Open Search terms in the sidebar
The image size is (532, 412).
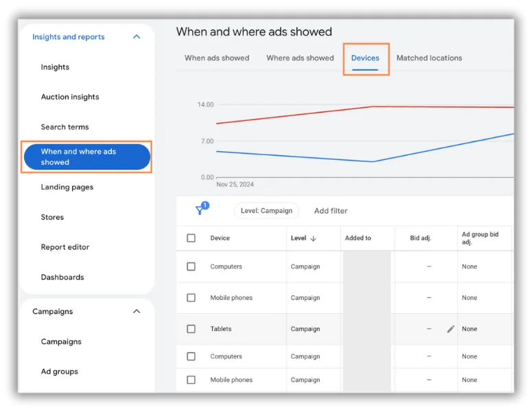click(65, 127)
